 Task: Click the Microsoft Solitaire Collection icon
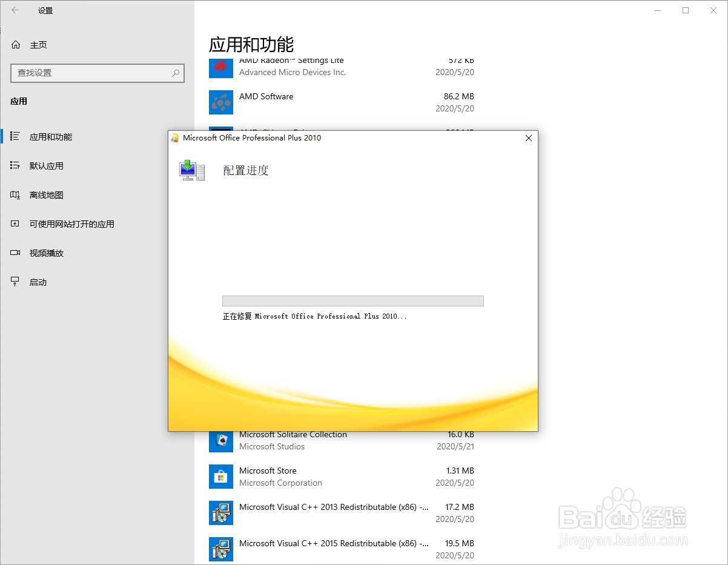click(221, 441)
